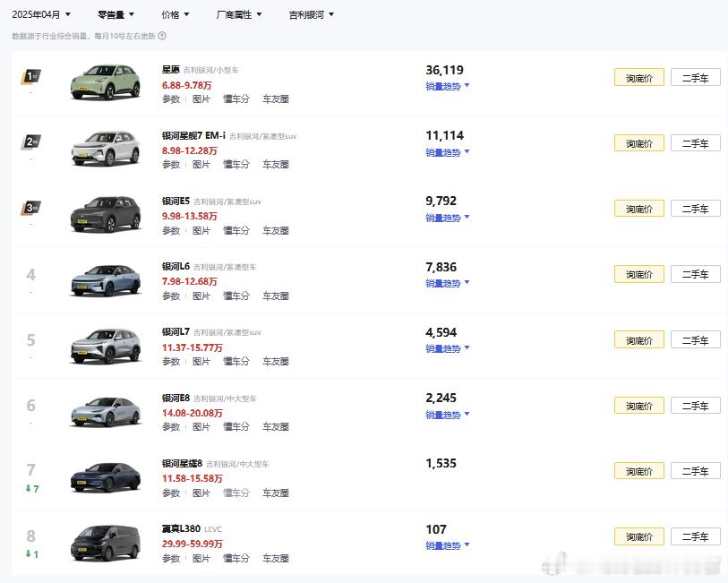
Task: Open the 零售量 filter dropdown
Action: pos(116,15)
